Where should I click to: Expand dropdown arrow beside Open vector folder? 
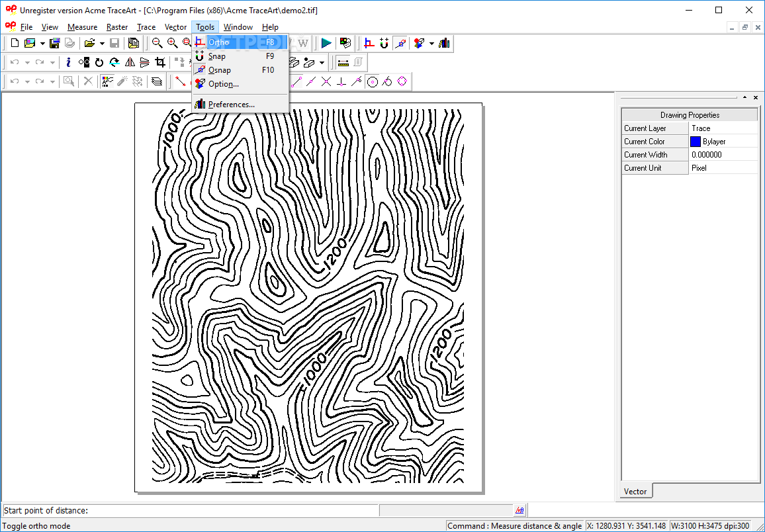coord(102,44)
